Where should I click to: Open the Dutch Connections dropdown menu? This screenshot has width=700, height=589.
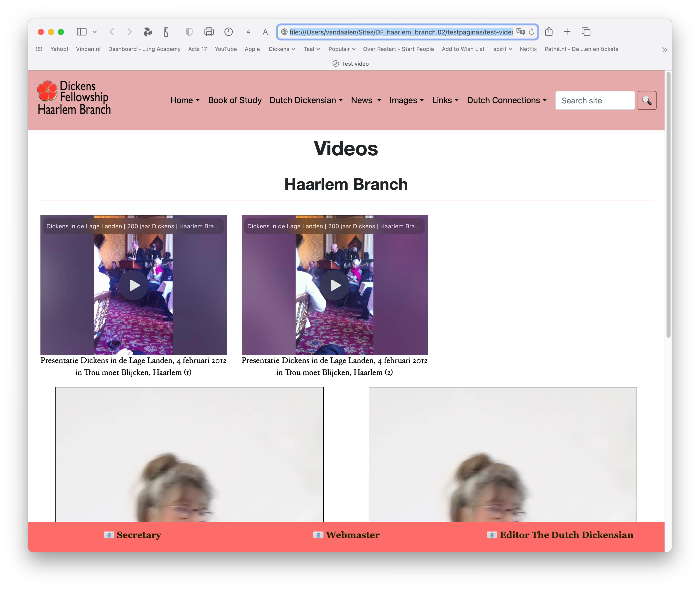pyautogui.click(x=507, y=100)
